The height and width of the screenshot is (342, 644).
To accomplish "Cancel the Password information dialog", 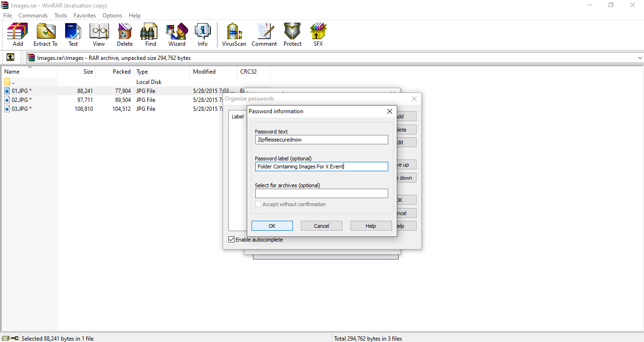I will coord(322,226).
